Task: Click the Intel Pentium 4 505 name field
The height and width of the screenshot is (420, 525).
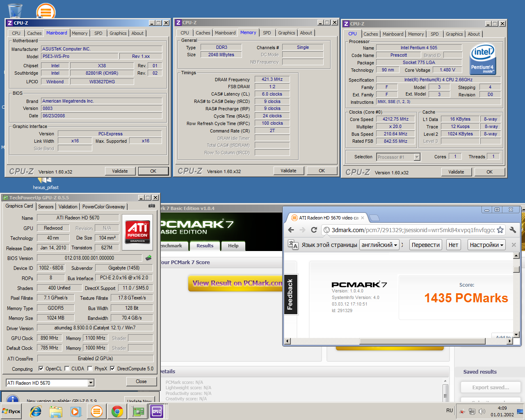Action: click(419, 48)
